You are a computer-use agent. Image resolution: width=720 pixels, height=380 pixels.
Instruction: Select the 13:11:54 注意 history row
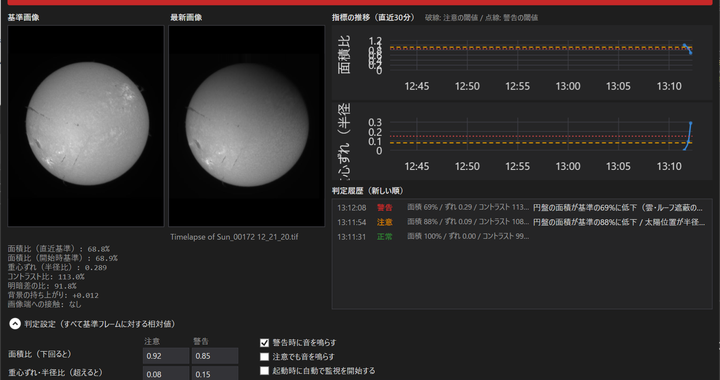(522, 222)
